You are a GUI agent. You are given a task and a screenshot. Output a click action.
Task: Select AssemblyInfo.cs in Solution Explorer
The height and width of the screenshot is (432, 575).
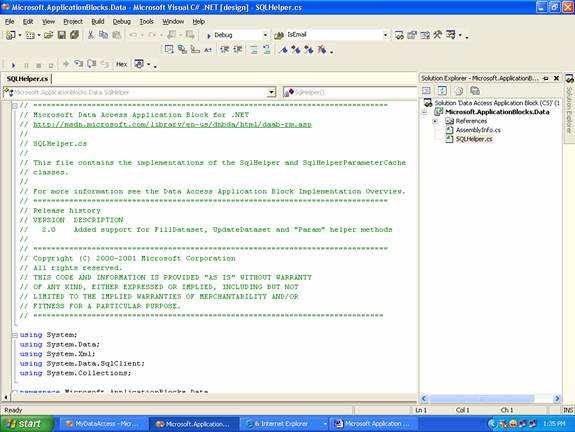coord(478,130)
